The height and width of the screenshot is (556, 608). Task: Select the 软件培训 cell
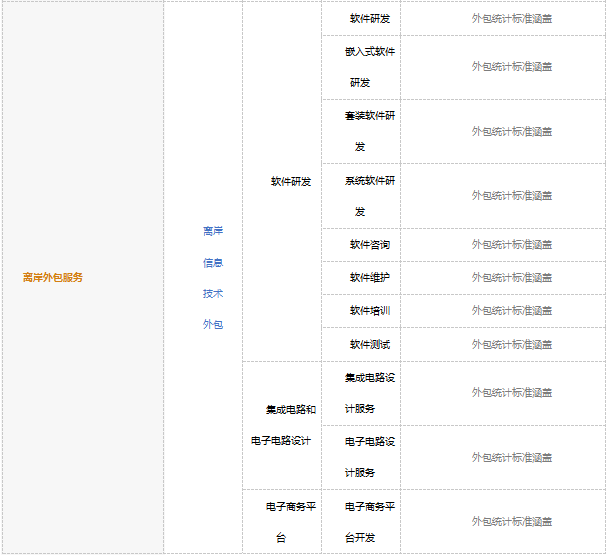click(x=370, y=310)
